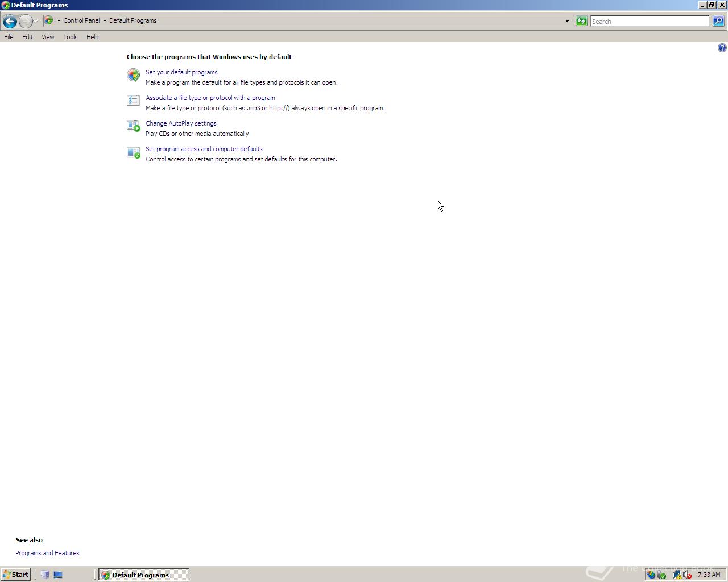Restore down the Default Programs window
728x582 pixels.
pos(712,5)
